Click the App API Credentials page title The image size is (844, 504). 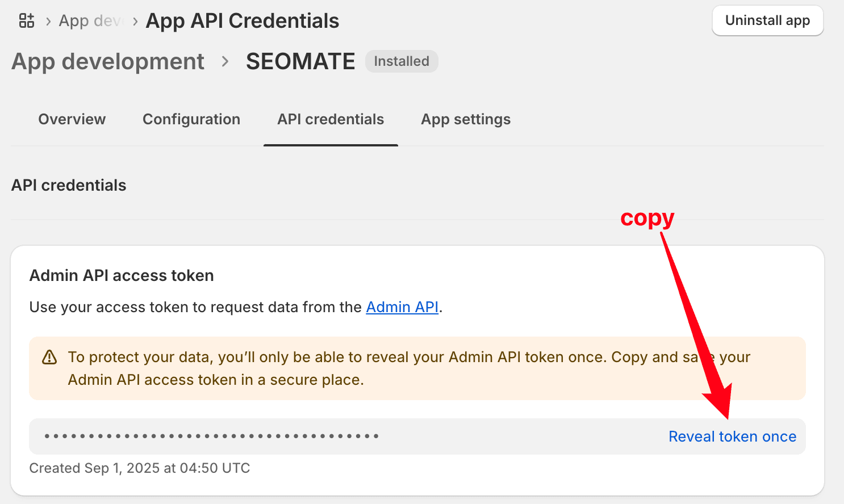point(243,21)
